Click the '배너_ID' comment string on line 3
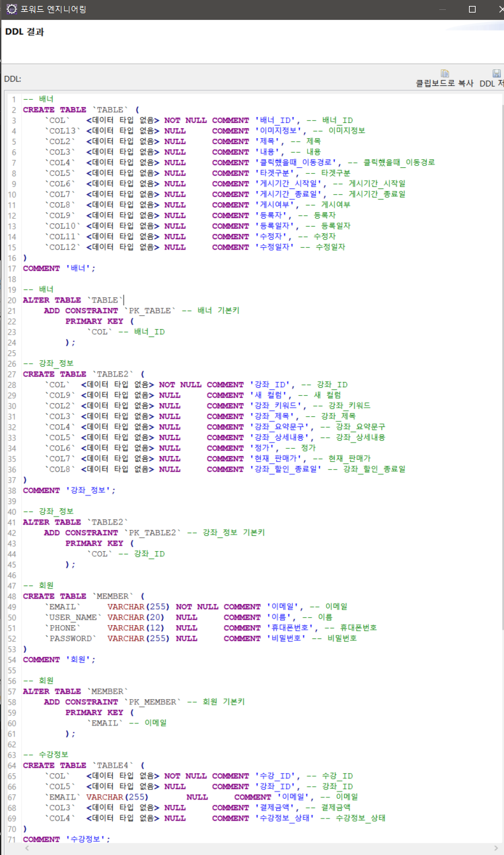The image size is (504, 855). 275,120
